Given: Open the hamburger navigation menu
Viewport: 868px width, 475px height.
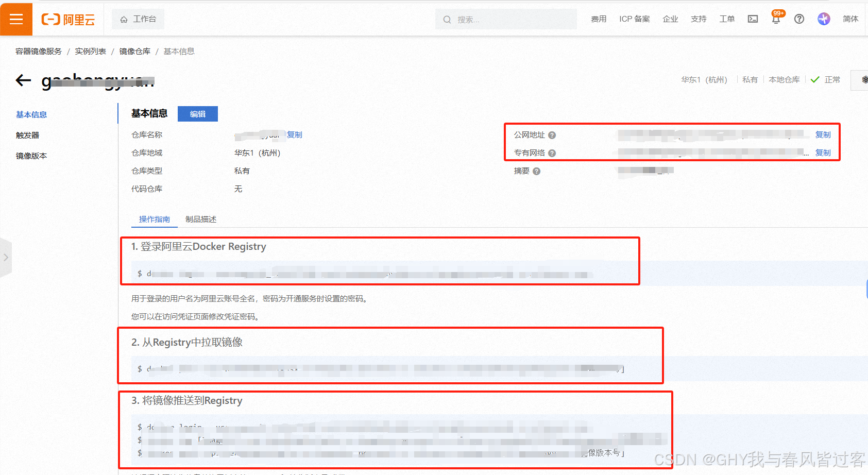Looking at the screenshot, I should click(x=16, y=19).
